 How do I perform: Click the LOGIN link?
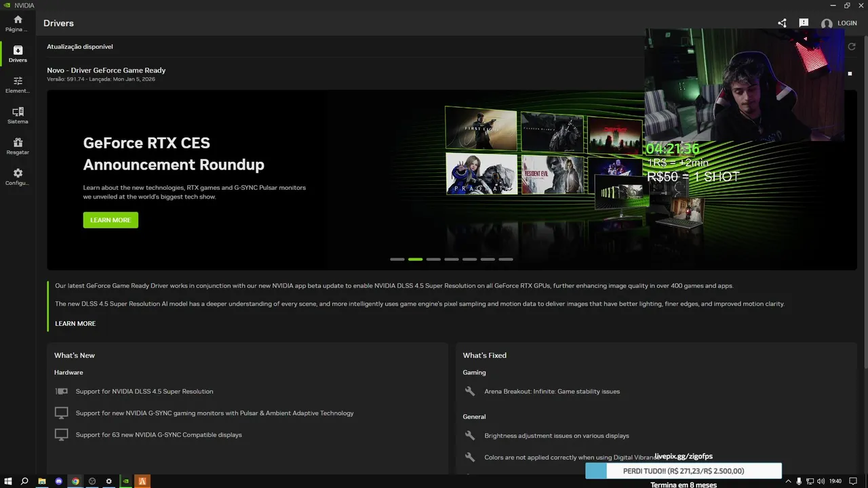[847, 23]
